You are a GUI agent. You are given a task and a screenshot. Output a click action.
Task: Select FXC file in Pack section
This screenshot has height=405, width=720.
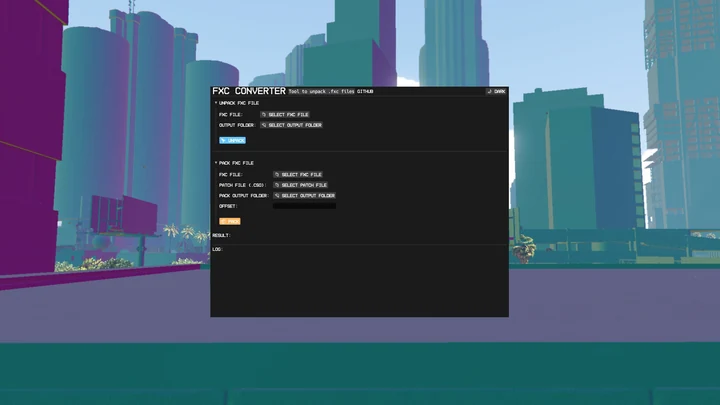298,174
